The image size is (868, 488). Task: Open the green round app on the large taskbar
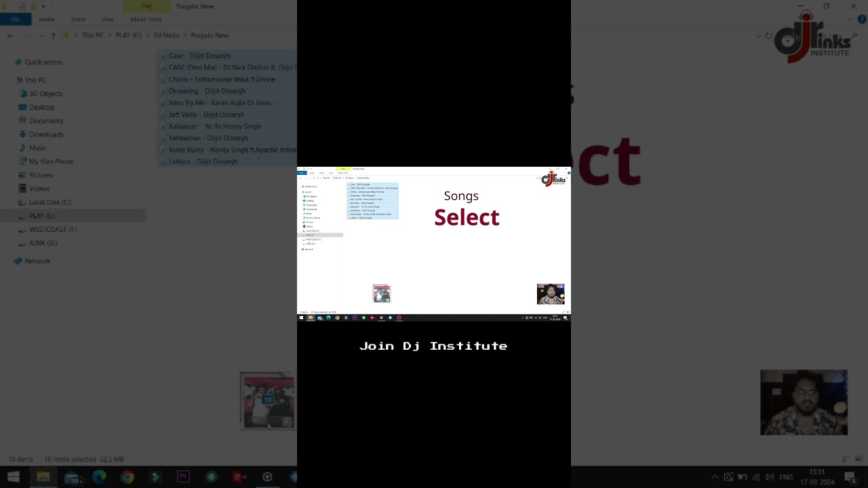[212, 477]
